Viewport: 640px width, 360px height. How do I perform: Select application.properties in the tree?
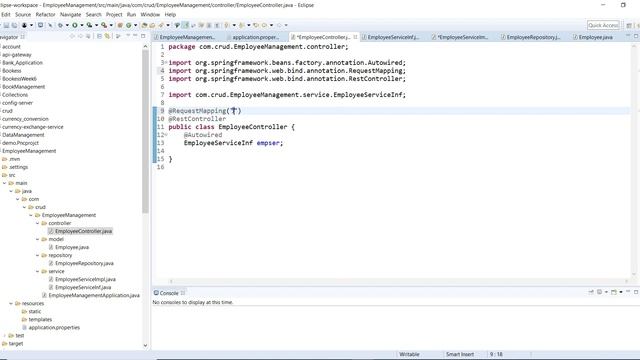click(54, 328)
